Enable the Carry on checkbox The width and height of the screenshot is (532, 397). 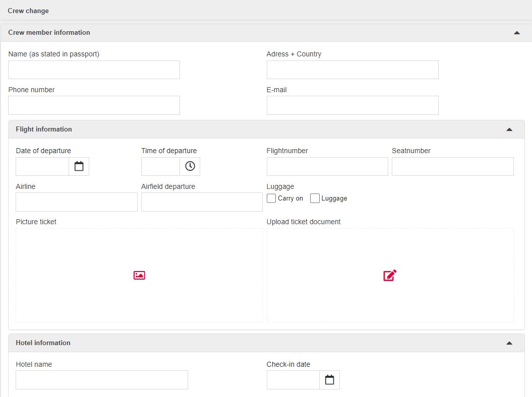coord(271,198)
